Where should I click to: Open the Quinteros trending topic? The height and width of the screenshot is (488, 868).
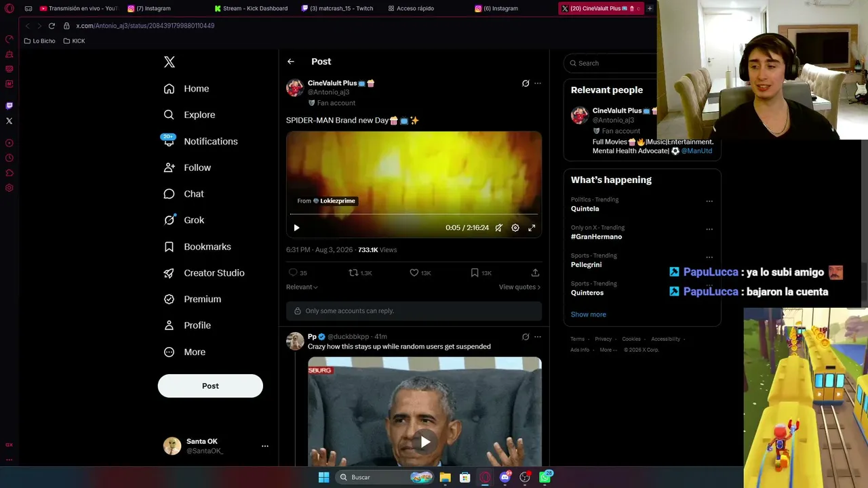pyautogui.click(x=587, y=293)
